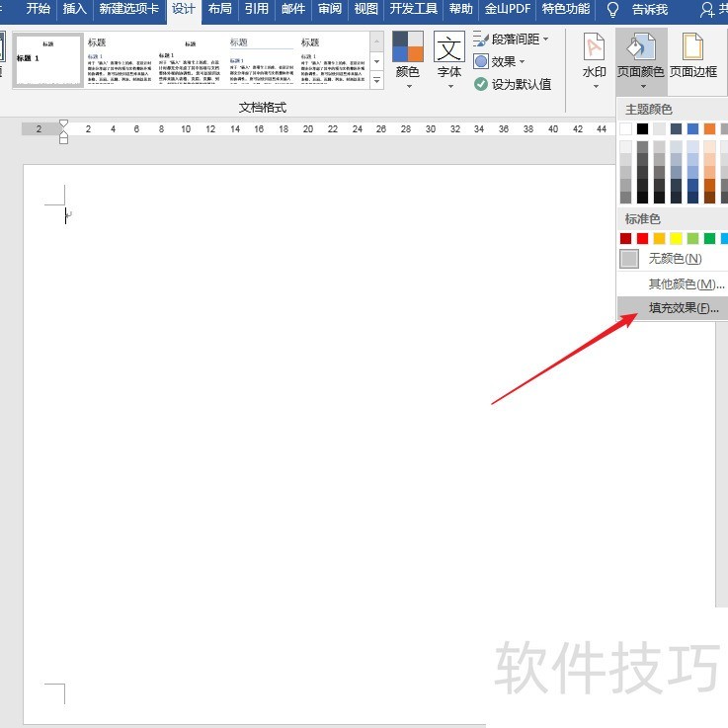Viewport: 728px width, 728px height.
Task: Open the theme Colors (颜色) palette
Action: pos(407,57)
